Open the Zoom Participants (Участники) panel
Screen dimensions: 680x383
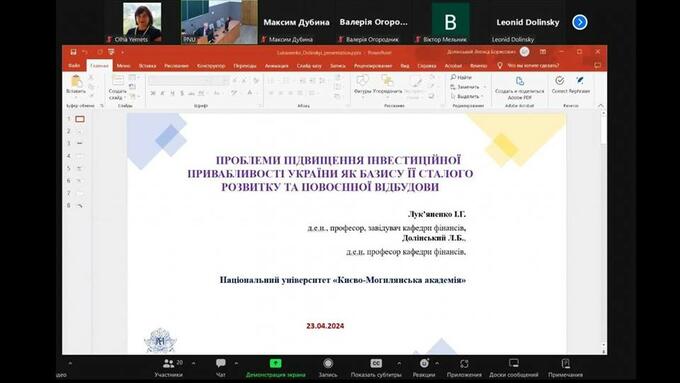click(169, 363)
